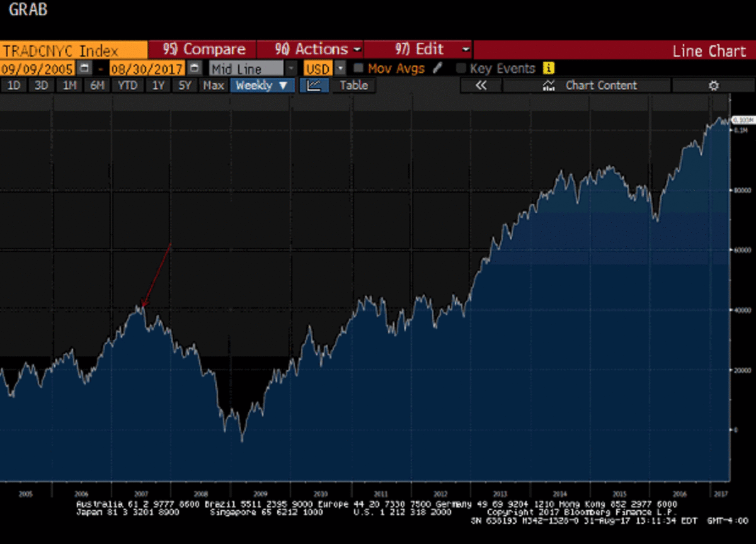Select the line chart view icon
The height and width of the screenshot is (544, 756).
pos(314,86)
